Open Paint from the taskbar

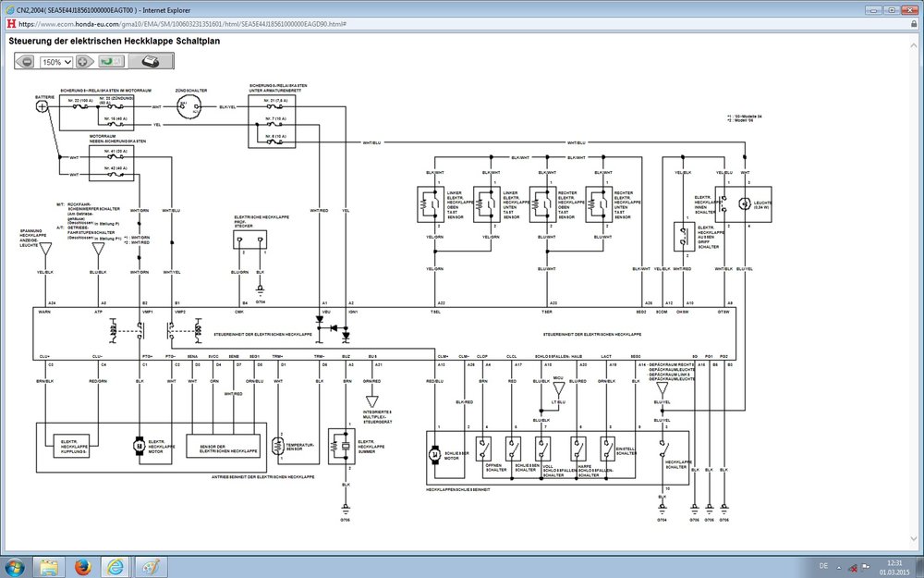pos(149,565)
